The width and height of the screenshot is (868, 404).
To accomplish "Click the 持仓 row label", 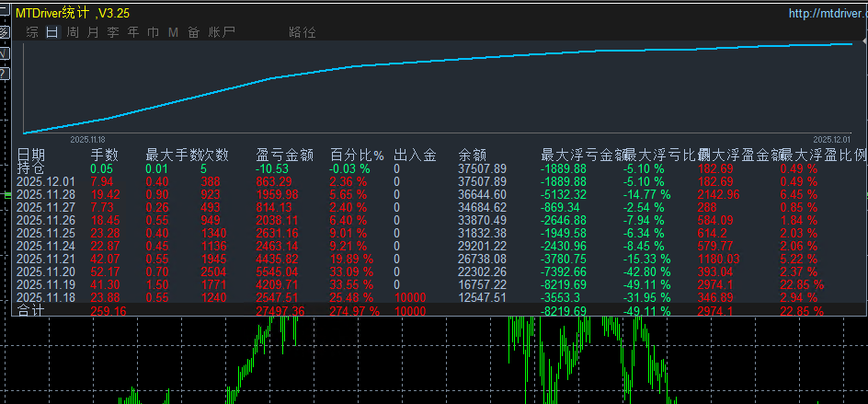I will [31, 168].
